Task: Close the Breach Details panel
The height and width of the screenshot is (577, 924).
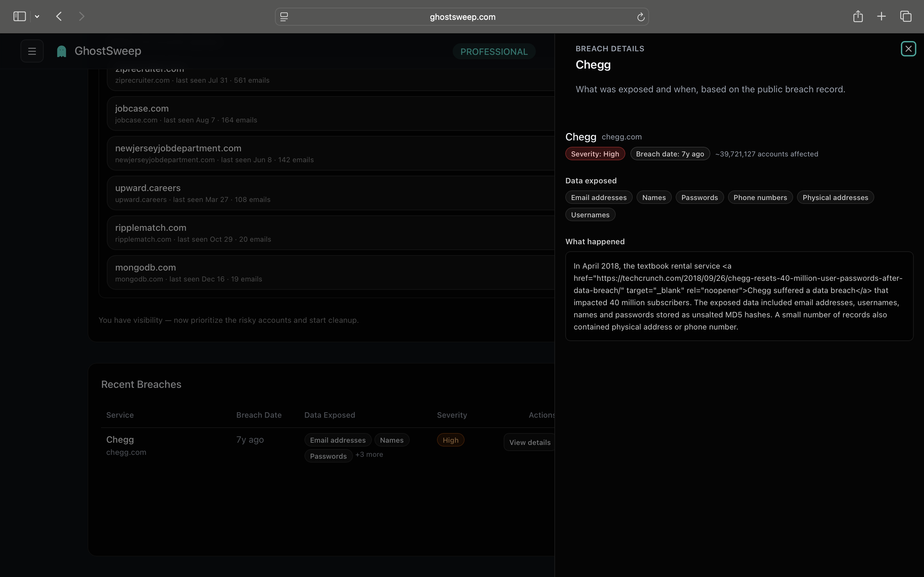Action: [x=908, y=49]
